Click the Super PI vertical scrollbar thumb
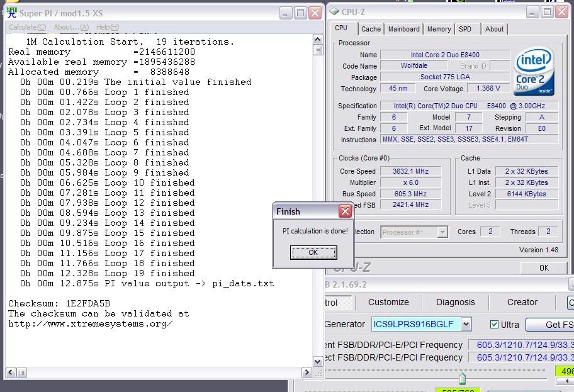Image resolution: width=574 pixels, height=392 pixels. point(318,50)
